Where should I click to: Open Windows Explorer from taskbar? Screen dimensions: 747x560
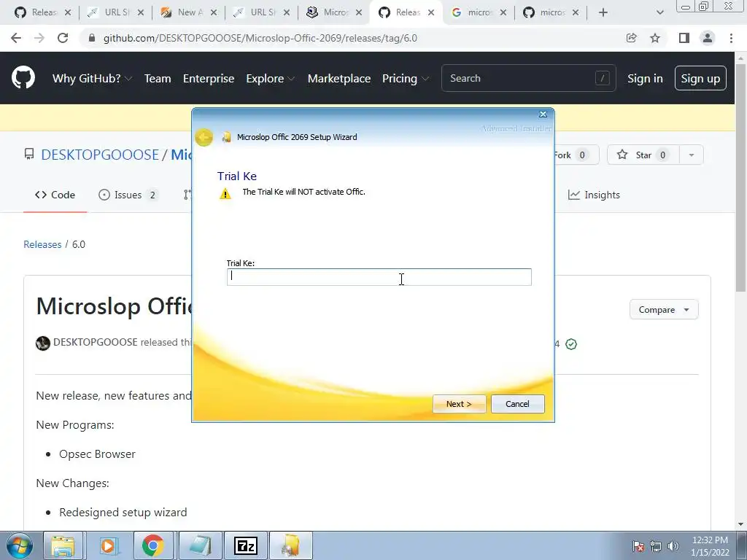pyautogui.click(x=63, y=545)
